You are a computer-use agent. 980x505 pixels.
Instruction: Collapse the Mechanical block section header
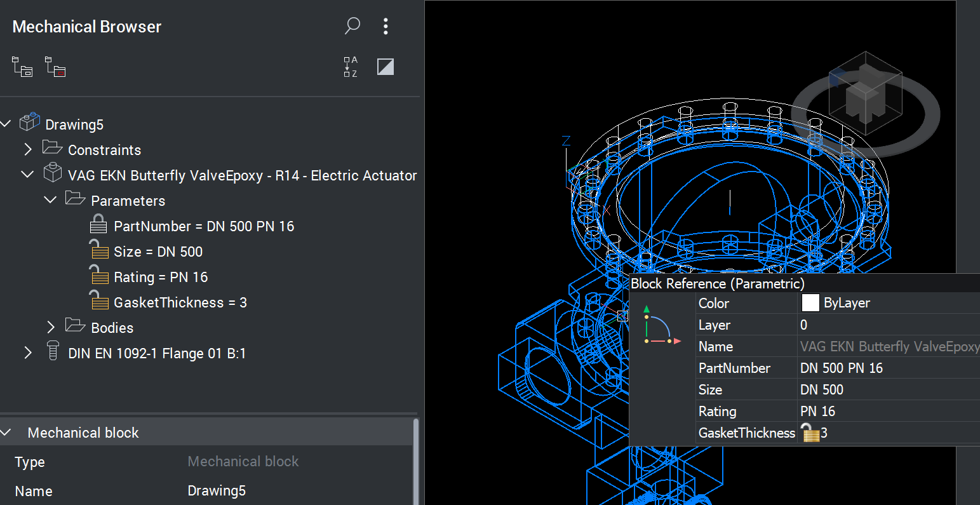[6, 433]
